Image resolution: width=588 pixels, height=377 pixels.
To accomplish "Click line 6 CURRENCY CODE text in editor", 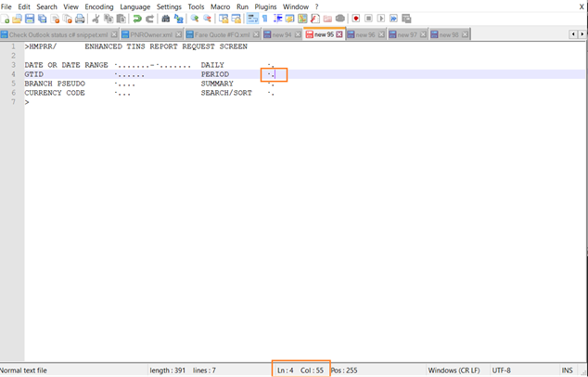I will tap(54, 93).
